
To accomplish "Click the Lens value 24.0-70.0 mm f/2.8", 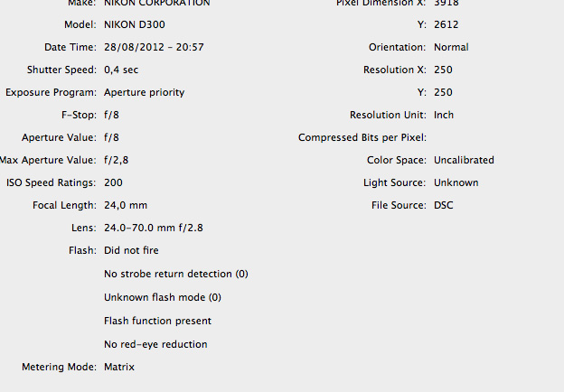I will tap(154, 229).
